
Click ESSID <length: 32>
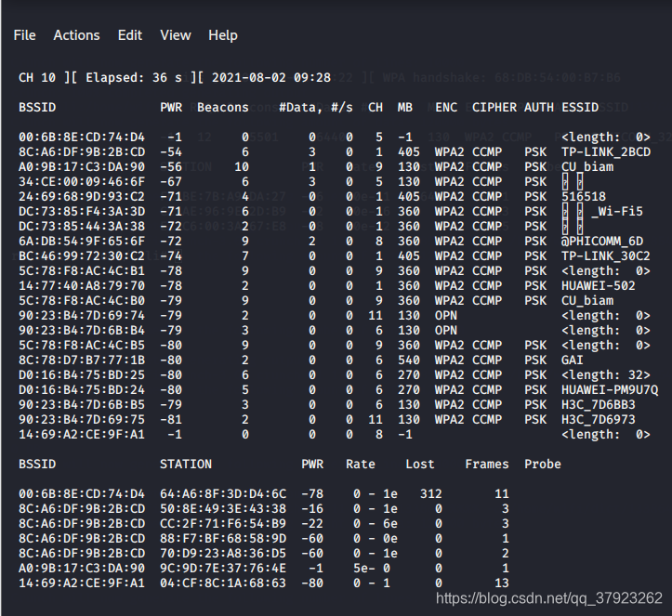[606, 374]
